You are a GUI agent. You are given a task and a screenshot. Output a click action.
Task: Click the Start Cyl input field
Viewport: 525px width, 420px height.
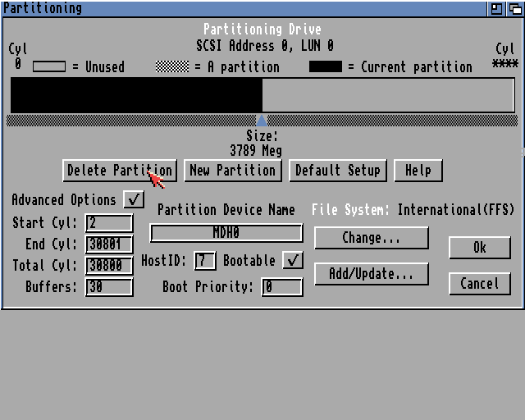108,223
